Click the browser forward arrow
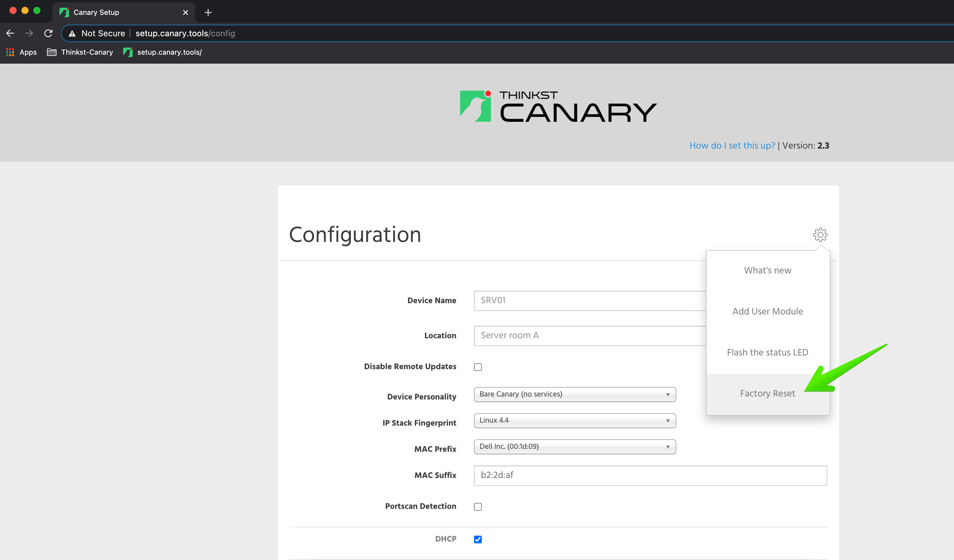954x560 pixels. [29, 33]
